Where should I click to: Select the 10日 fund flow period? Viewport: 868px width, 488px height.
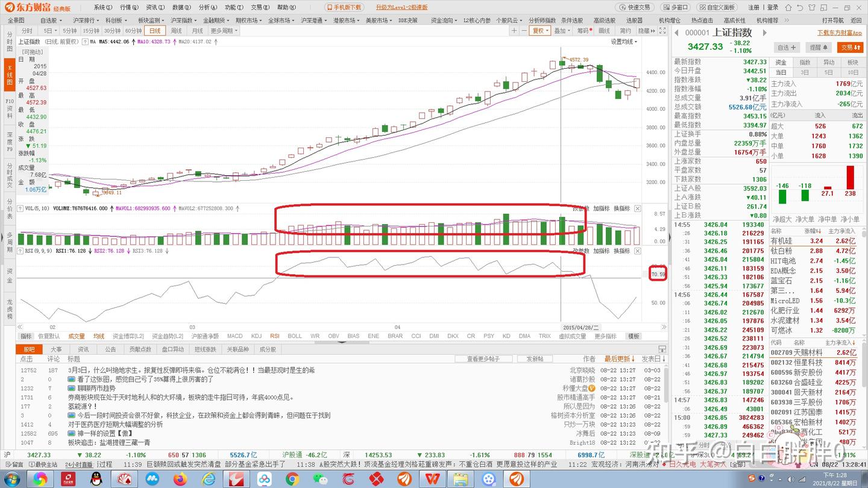(853, 72)
